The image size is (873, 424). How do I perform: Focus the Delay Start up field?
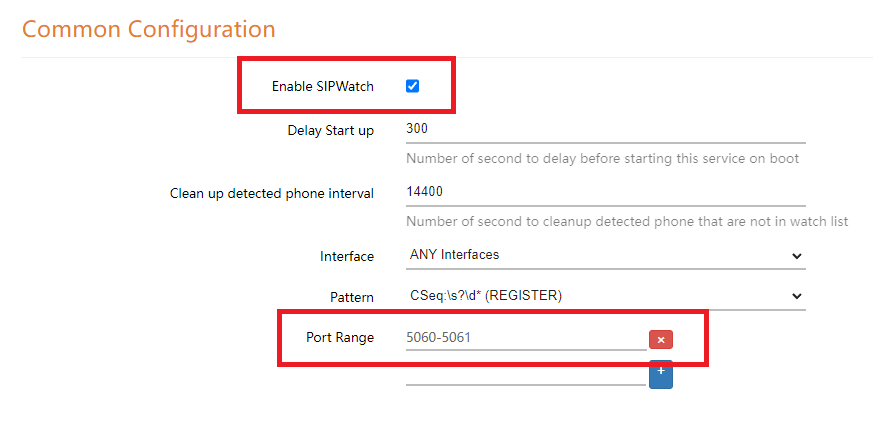click(604, 130)
